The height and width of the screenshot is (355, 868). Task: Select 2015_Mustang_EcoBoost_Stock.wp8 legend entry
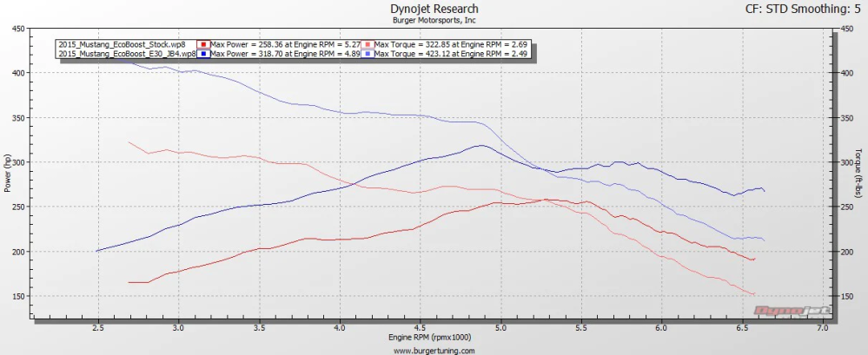(122, 44)
